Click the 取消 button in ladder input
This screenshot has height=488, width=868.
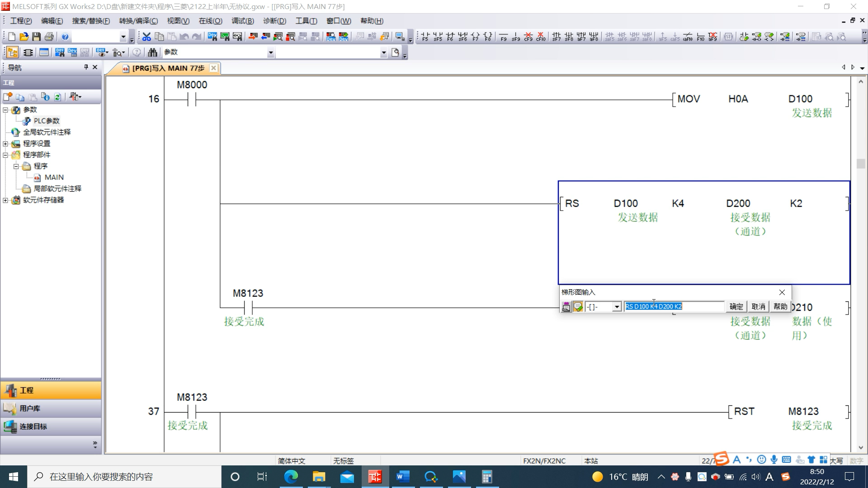[x=758, y=307]
